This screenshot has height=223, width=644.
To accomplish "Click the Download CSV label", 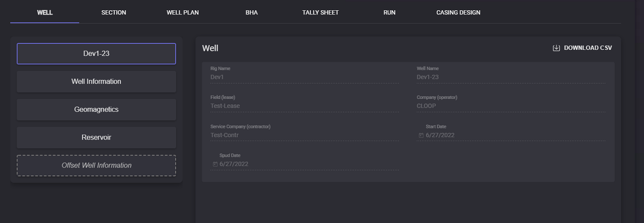I will 587,48.
